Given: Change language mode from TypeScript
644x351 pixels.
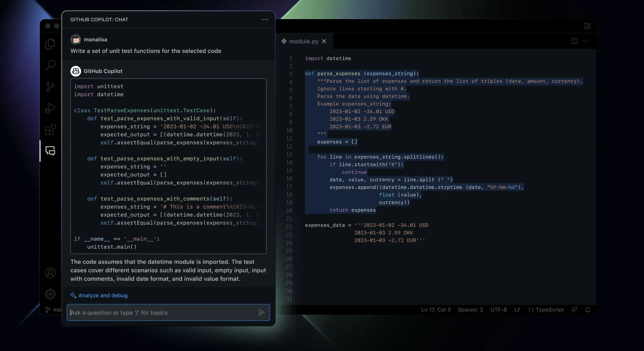Looking at the screenshot, I should pyautogui.click(x=546, y=310).
